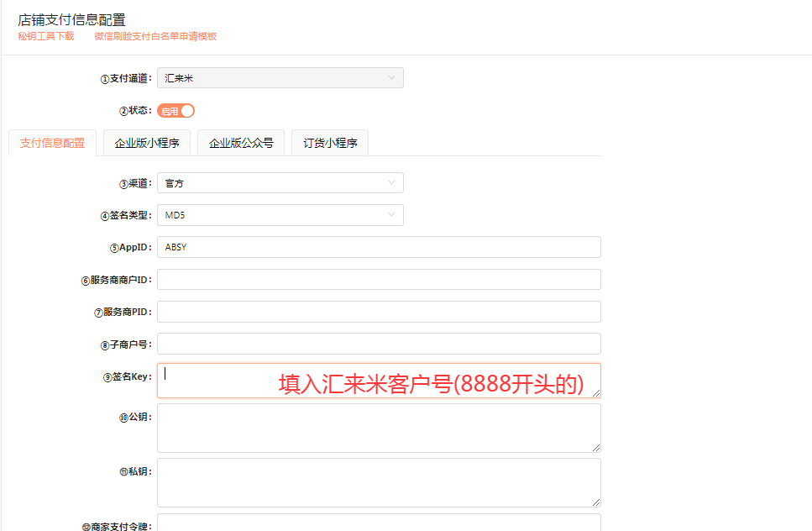The width and height of the screenshot is (812, 531).
Task: Toggle the 状态 启用 switch
Action: [x=176, y=111]
